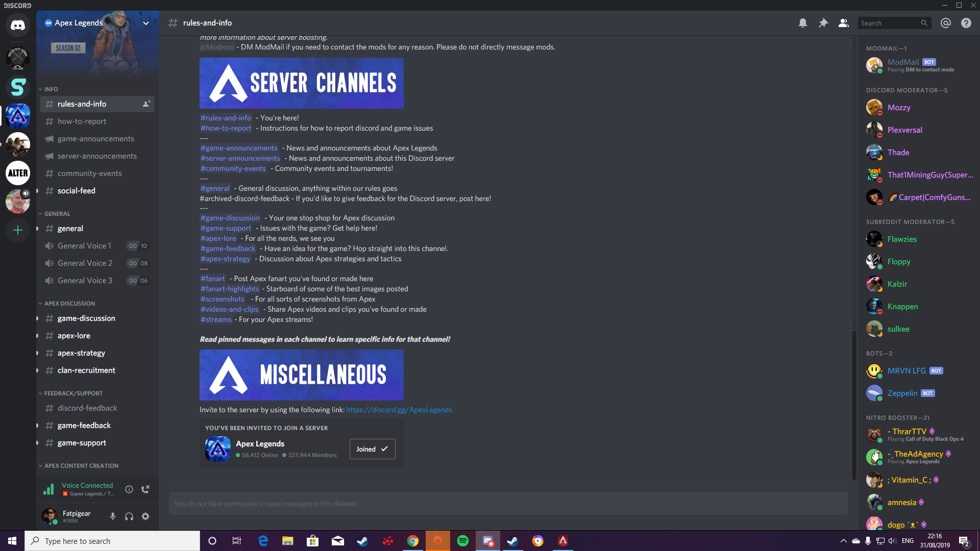Deafen audio with headphones icon
Viewport: 980px width, 551px height.
pyautogui.click(x=129, y=516)
